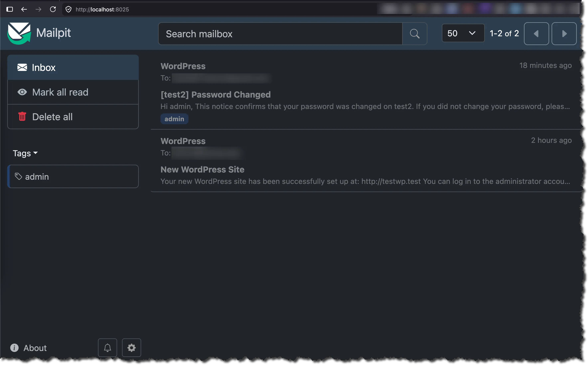
Task: Click the Inbox envelope icon
Action: point(22,67)
